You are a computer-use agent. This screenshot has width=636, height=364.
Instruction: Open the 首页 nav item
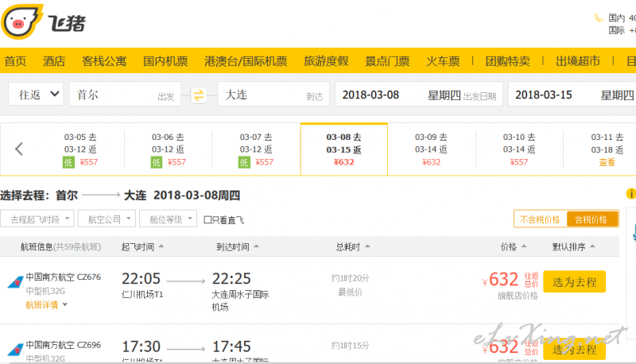15,61
